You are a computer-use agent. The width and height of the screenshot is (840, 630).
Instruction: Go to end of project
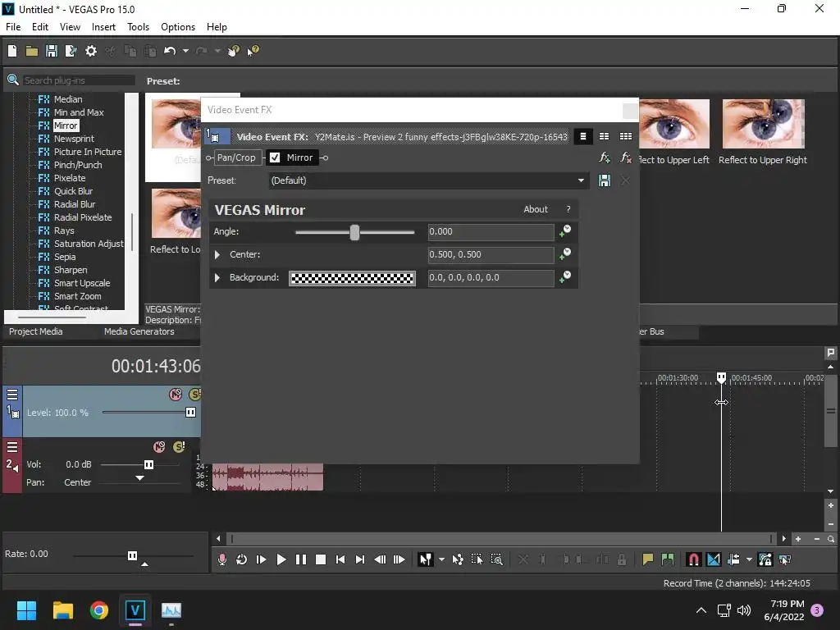(x=360, y=559)
